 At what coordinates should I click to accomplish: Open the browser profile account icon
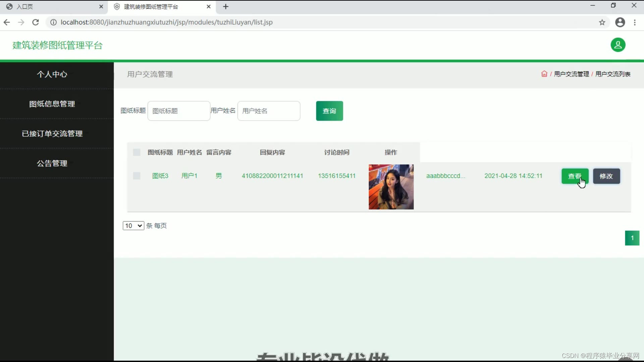pos(620,22)
